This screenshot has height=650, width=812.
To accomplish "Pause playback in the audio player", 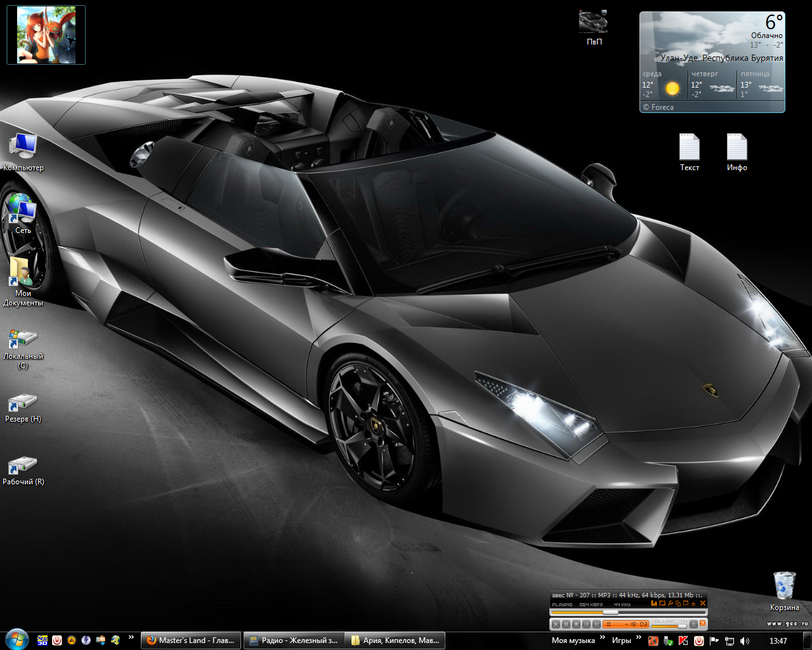I will coord(566,625).
